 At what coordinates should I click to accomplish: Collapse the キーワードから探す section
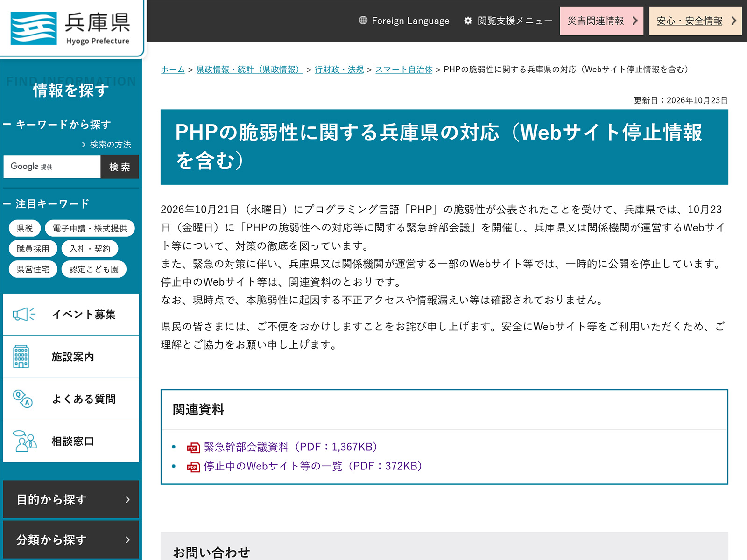57,125
